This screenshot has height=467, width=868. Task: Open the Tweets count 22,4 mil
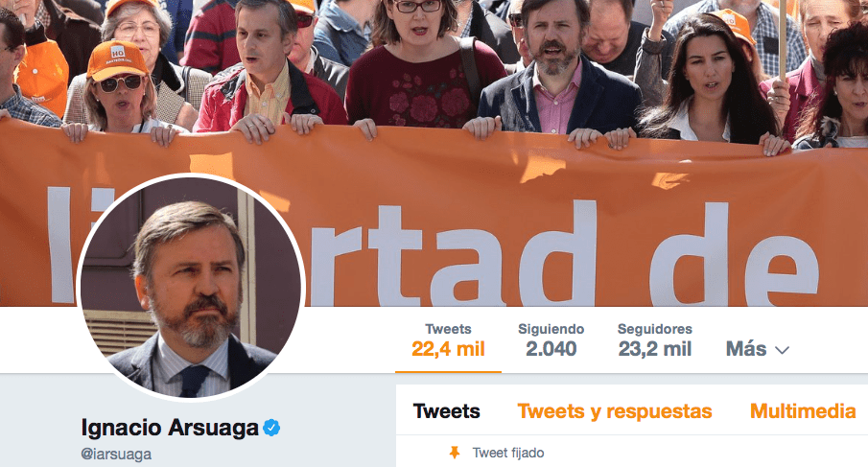click(x=448, y=340)
